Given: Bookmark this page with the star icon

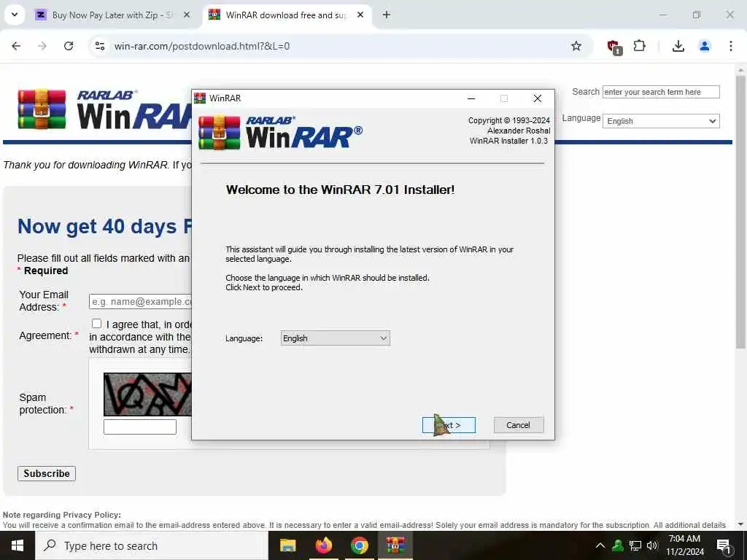Looking at the screenshot, I should point(576,46).
